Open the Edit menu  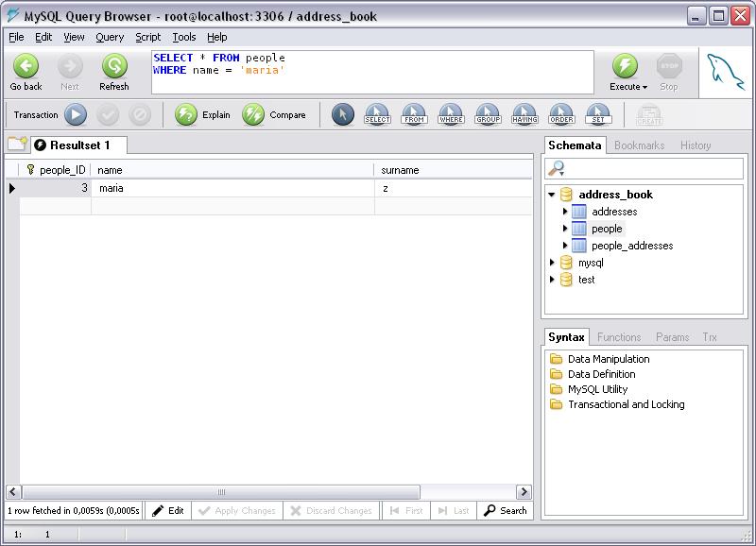[43, 37]
